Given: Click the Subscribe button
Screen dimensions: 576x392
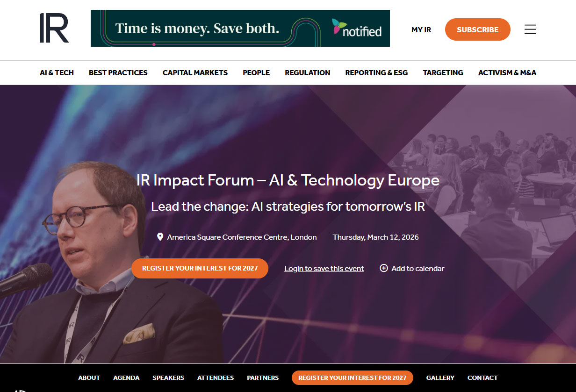Looking at the screenshot, I should (478, 29).
